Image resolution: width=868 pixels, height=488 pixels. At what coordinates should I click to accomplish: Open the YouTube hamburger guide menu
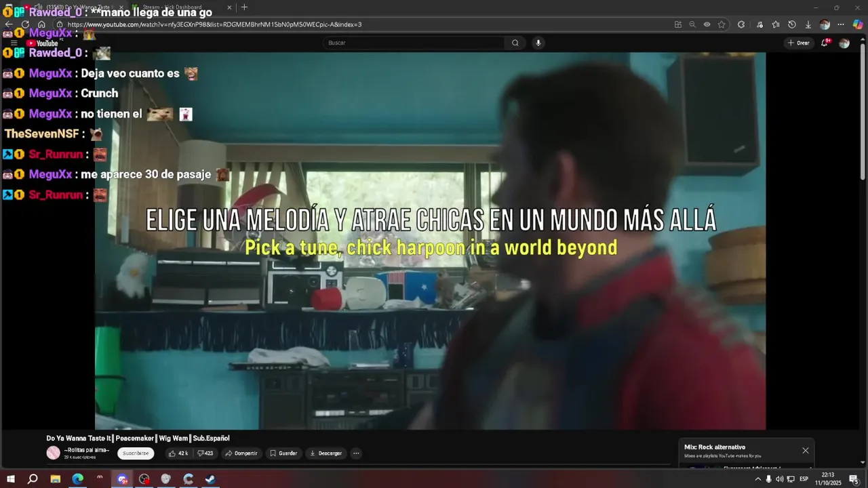coord(14,43)
